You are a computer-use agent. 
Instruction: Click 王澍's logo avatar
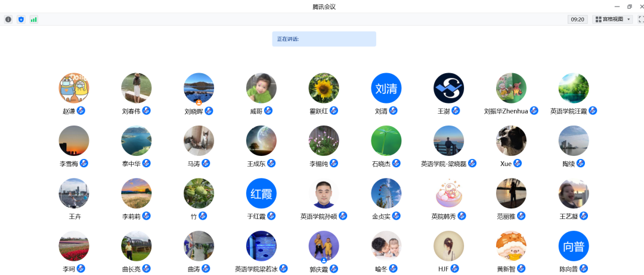pos(448,88)
